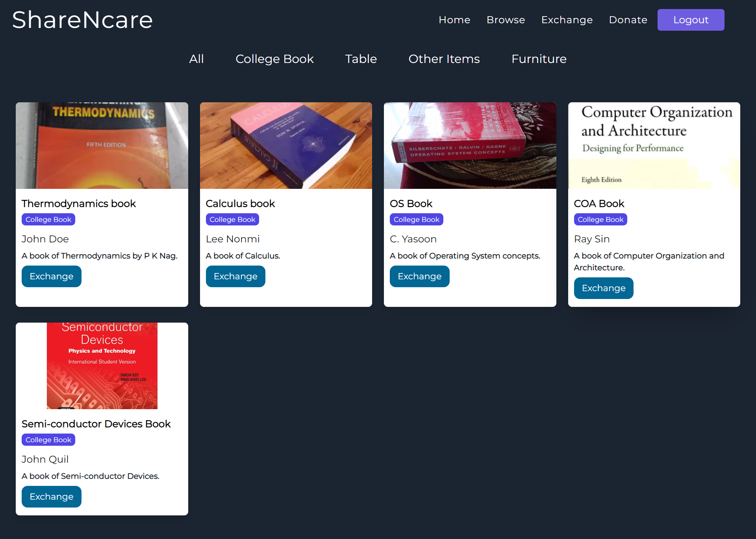Click the Thermodynamics book cover image
The height and width of the screenshot is (539, 756).
coord(102,146)
